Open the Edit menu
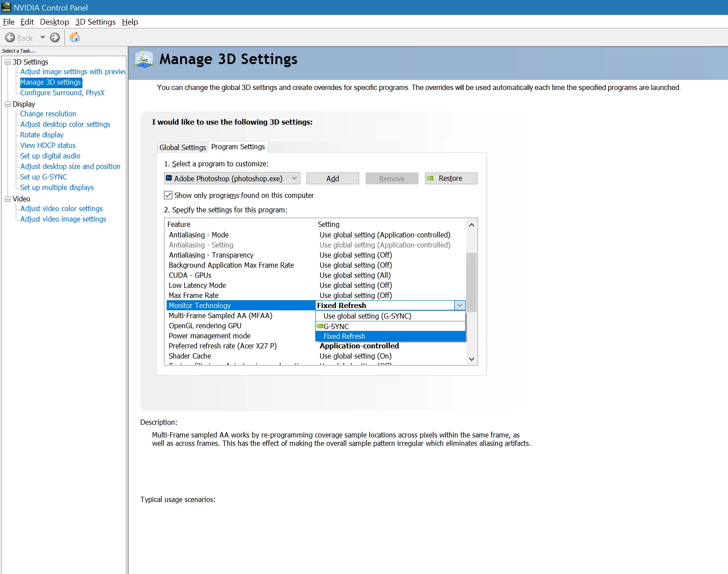 point(27,22)
